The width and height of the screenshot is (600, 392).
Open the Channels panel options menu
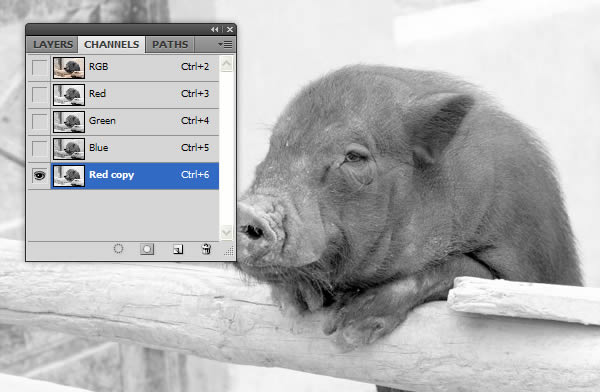(225, 45)
